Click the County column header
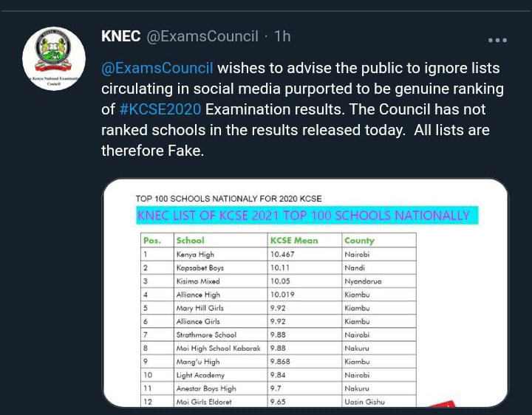Screen dimensions: 532x415 [359, 241]
